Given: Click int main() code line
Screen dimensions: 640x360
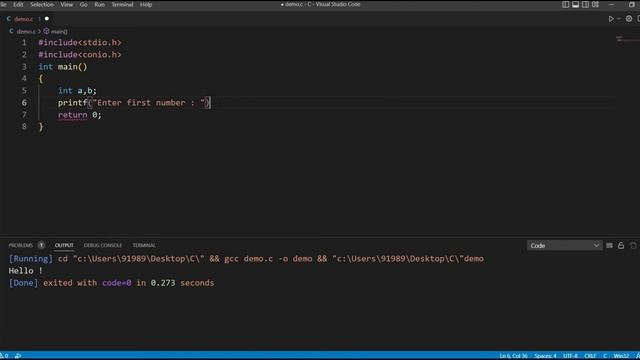Looking at the screenshot, I should click(x=63, y=67).
